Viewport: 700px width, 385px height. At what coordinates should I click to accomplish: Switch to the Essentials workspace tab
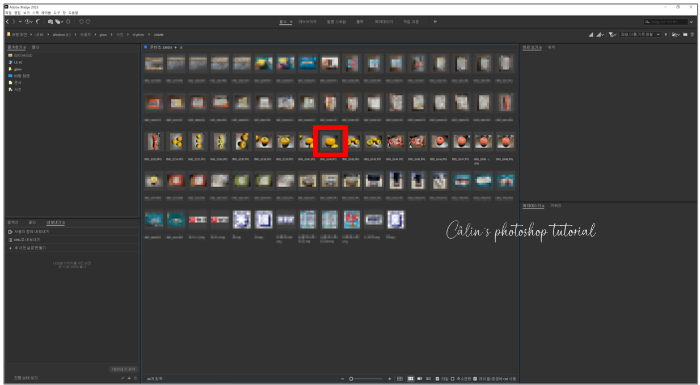click(x=286, y=21)
